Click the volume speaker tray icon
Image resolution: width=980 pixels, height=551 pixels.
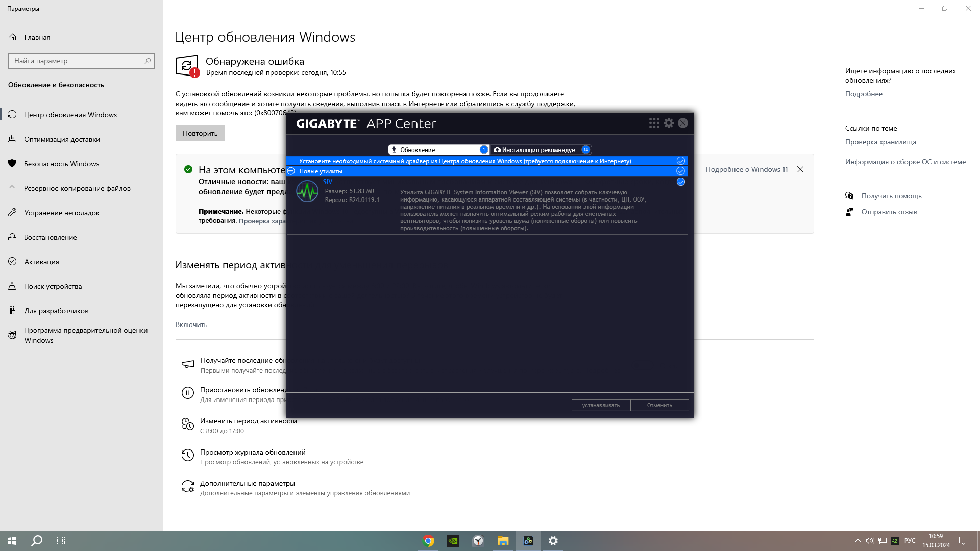pyautogui.click(x=870, y=541)
